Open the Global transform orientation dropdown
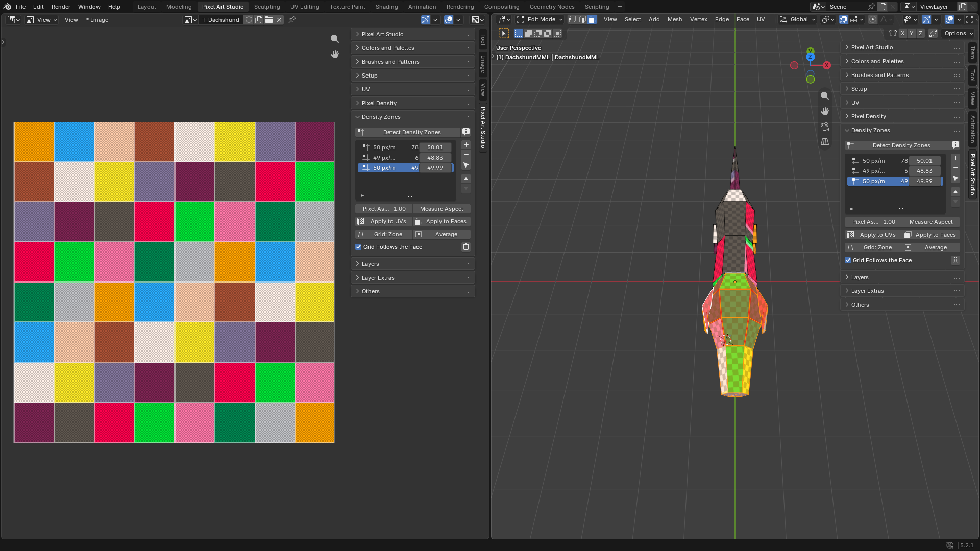980x551 pixels. tap(798, 19)
